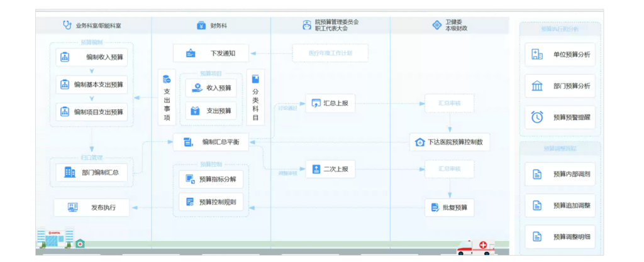The height and width of the screenshot is (262, 644).
Task: Open 预算内部调剂 in adjustment panel
Action: pyautogui.click(x=560, y=174)
